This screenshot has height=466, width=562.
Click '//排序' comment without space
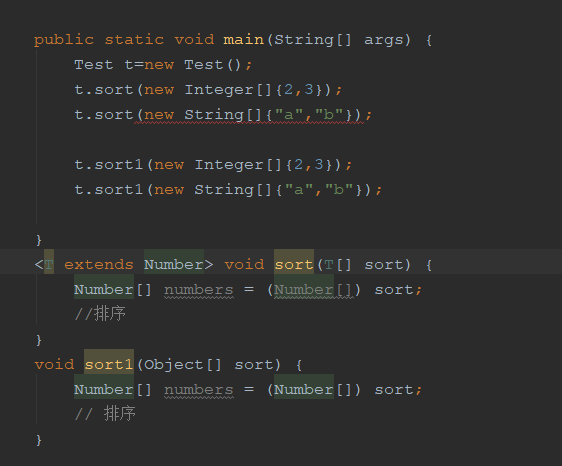pos(100,314)
